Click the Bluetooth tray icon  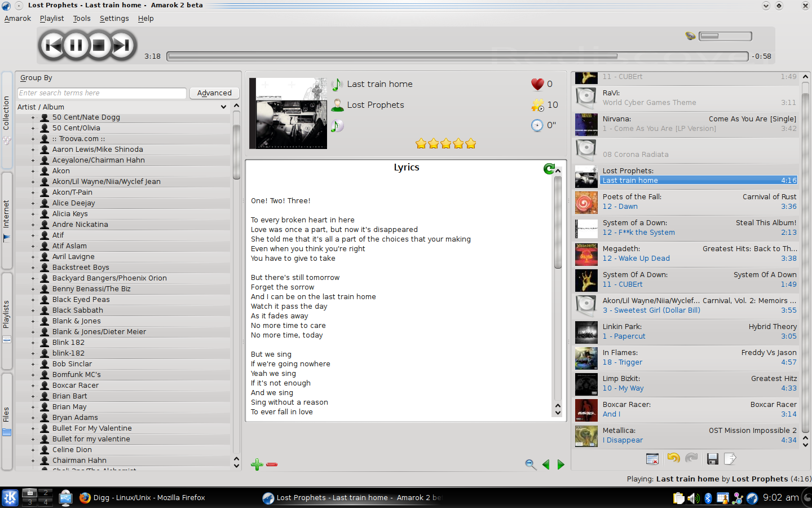pos(708,498)
